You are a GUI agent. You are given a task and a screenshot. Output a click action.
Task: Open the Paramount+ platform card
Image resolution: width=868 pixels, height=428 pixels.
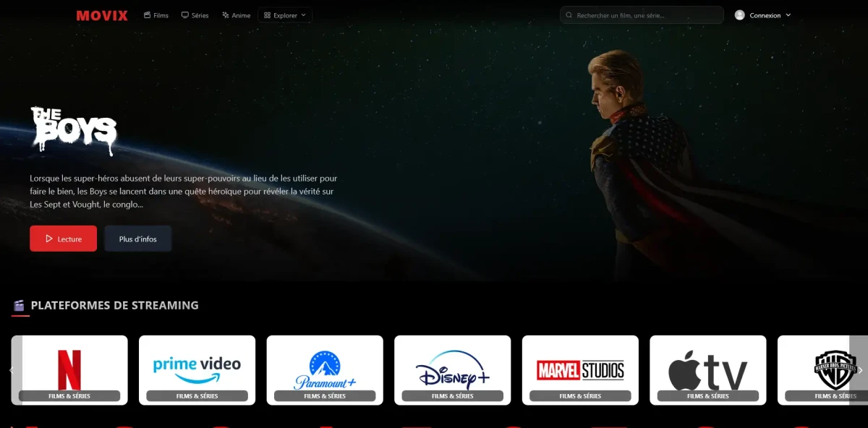pos(325,370)
